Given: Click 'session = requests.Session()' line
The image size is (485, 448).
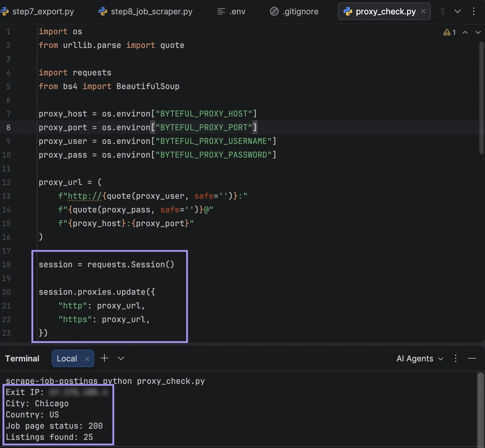Looking at the screenshot, I should [106, 265].
